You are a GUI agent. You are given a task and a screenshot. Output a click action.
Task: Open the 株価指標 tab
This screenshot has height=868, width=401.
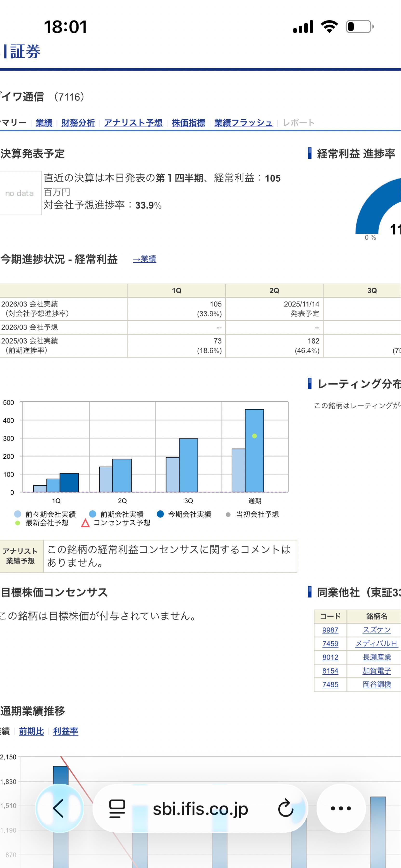[190, 123]
